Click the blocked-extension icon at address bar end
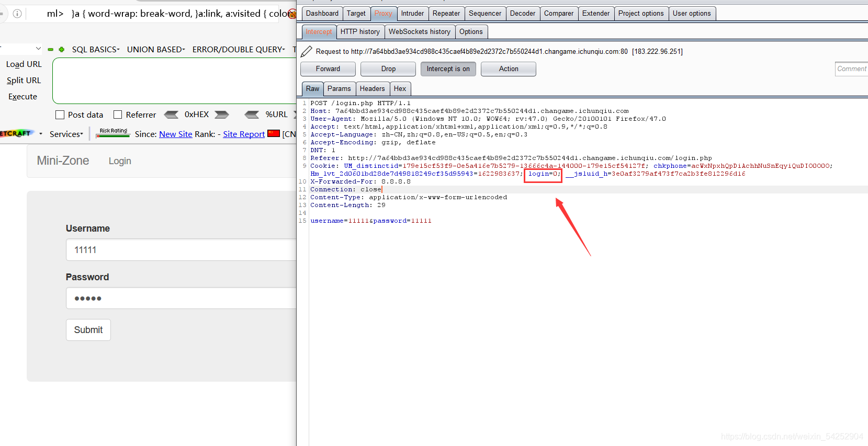Image resolution: width=868 pixels, height=446 pixels. coord(292,14)
